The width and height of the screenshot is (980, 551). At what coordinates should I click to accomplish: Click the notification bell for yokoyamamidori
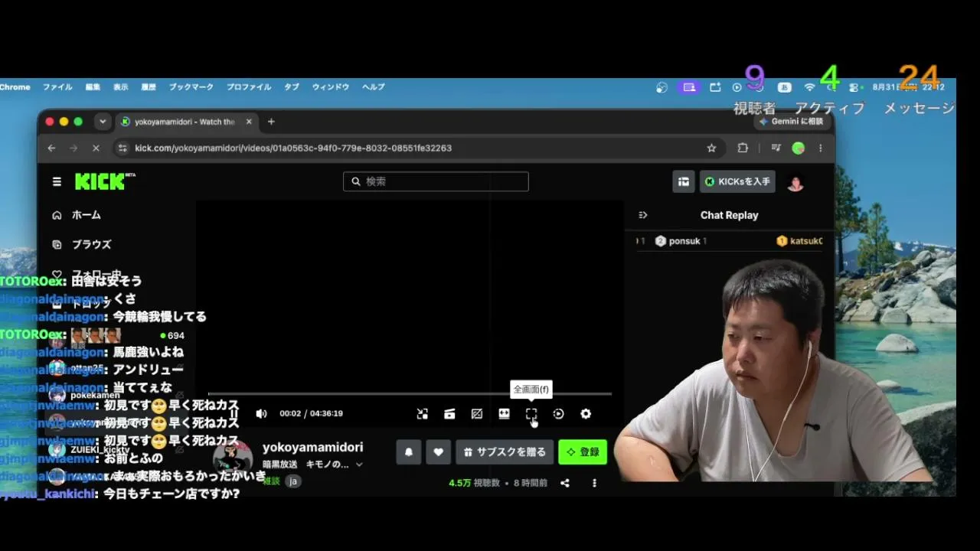409,452
